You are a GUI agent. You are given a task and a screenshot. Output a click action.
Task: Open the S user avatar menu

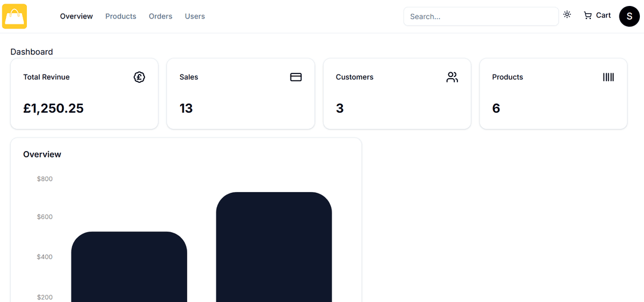tap(629, 16)
